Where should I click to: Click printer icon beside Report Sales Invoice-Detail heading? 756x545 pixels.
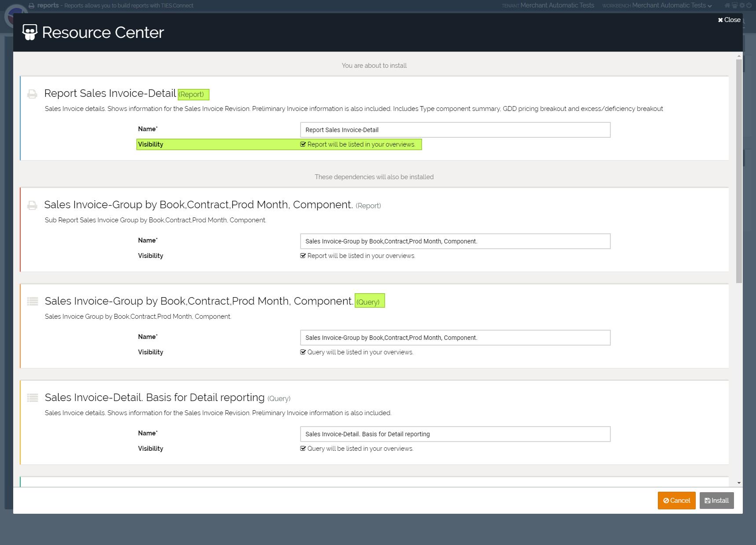pyautogui.click(x=32, y=94)
